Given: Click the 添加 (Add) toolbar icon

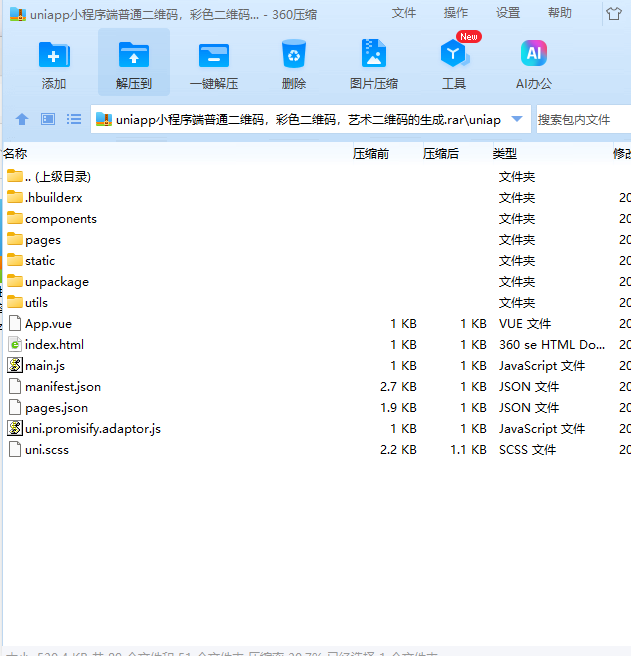Looking at the screenshot, I should tap(54, 55).
